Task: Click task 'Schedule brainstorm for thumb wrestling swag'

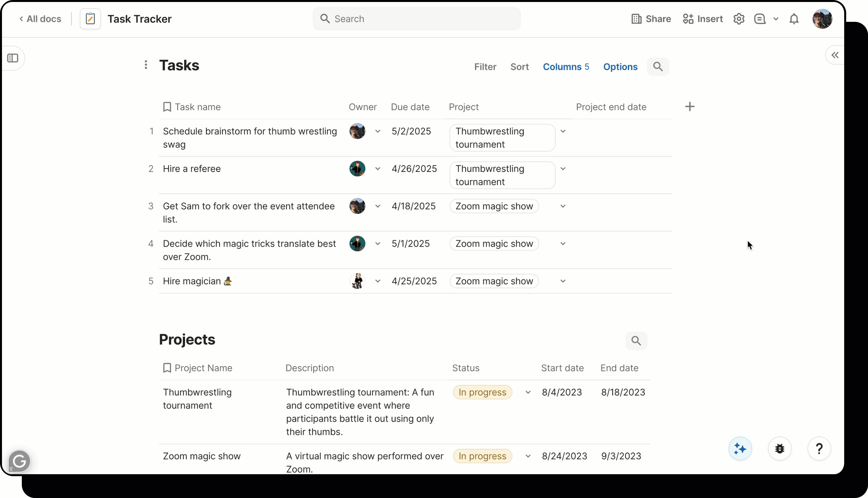Action: pyautogui.click(x=250, y=138)
